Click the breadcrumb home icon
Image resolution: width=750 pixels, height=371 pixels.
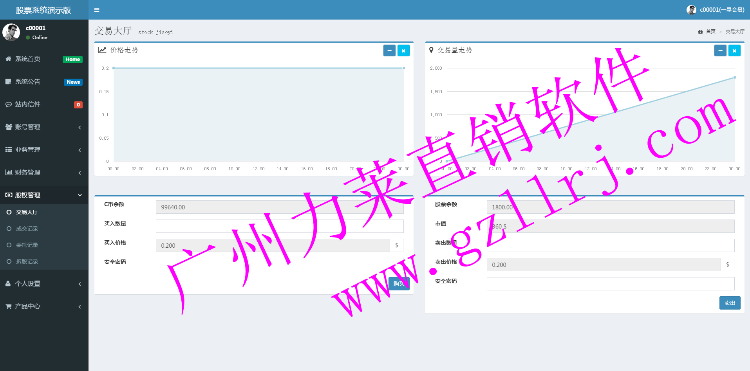pyautogui.click(x=700, y=32)
